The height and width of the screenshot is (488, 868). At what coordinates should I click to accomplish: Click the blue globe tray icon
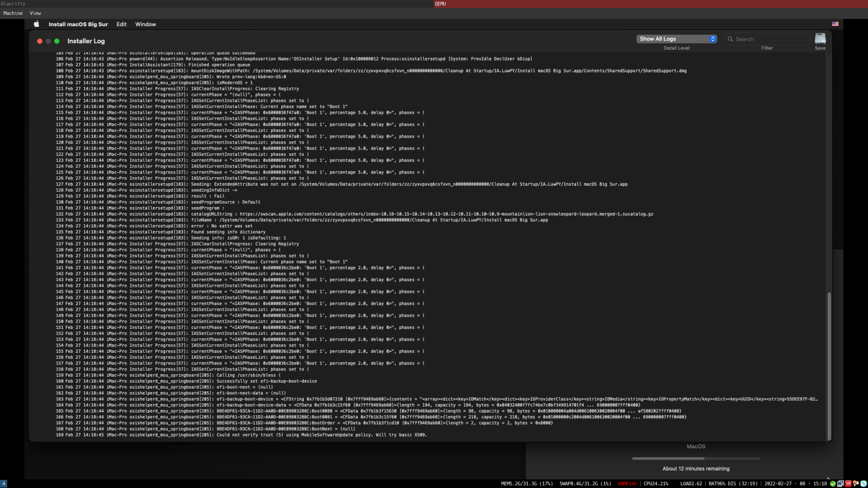(863, 483)
